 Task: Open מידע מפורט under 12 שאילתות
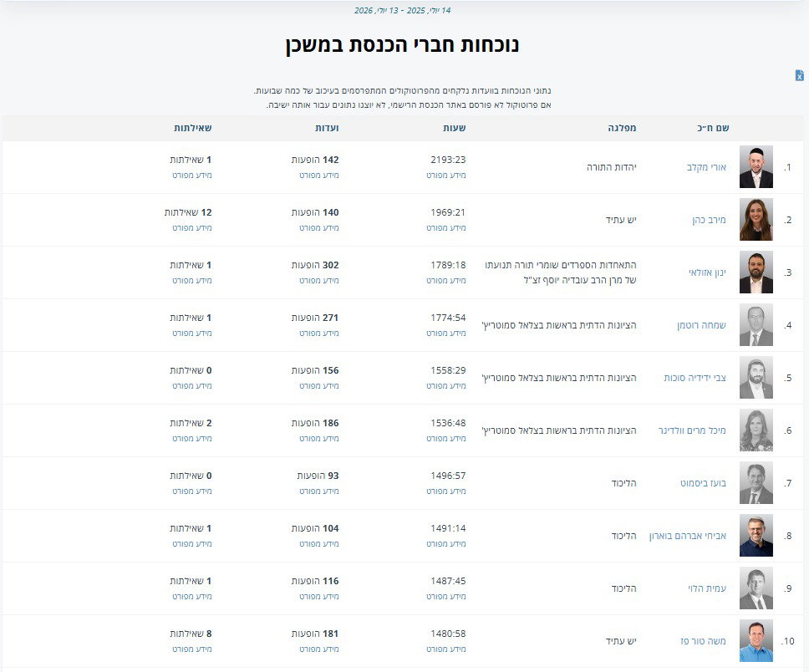point(192,228)
